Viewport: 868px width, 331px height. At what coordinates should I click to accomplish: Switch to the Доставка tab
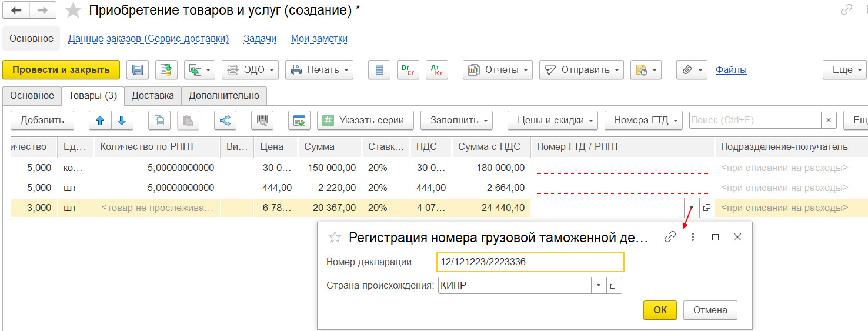pyautogui.click(x=152, y=95)
